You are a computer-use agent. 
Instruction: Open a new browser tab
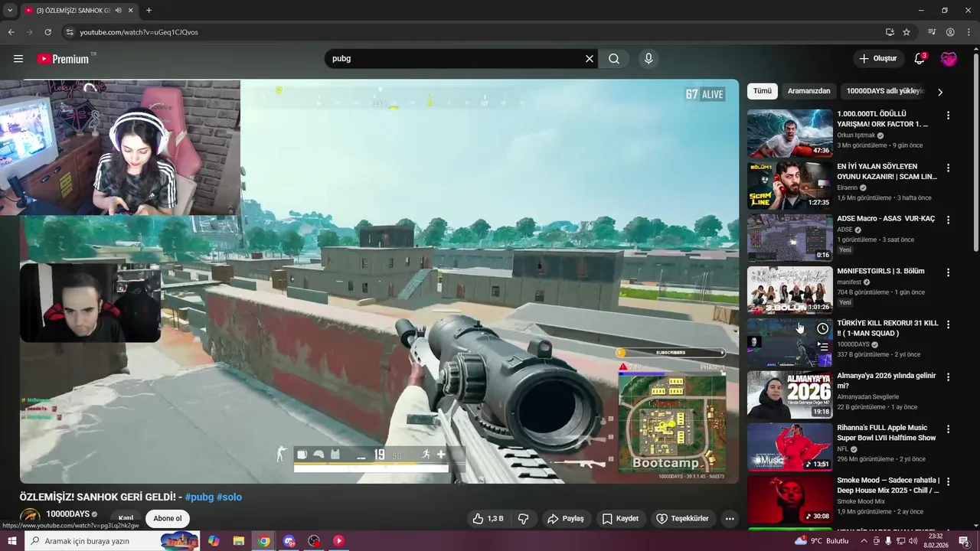[x=149, y=10]
